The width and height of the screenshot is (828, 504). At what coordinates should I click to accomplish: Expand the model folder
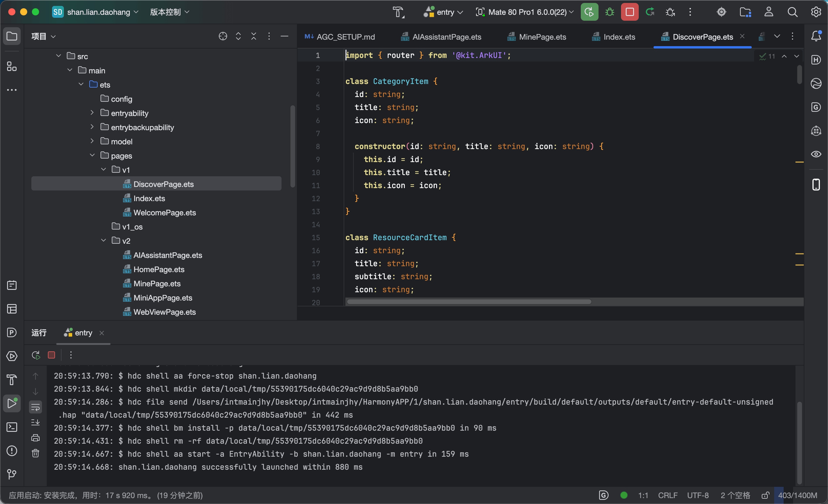92,141
